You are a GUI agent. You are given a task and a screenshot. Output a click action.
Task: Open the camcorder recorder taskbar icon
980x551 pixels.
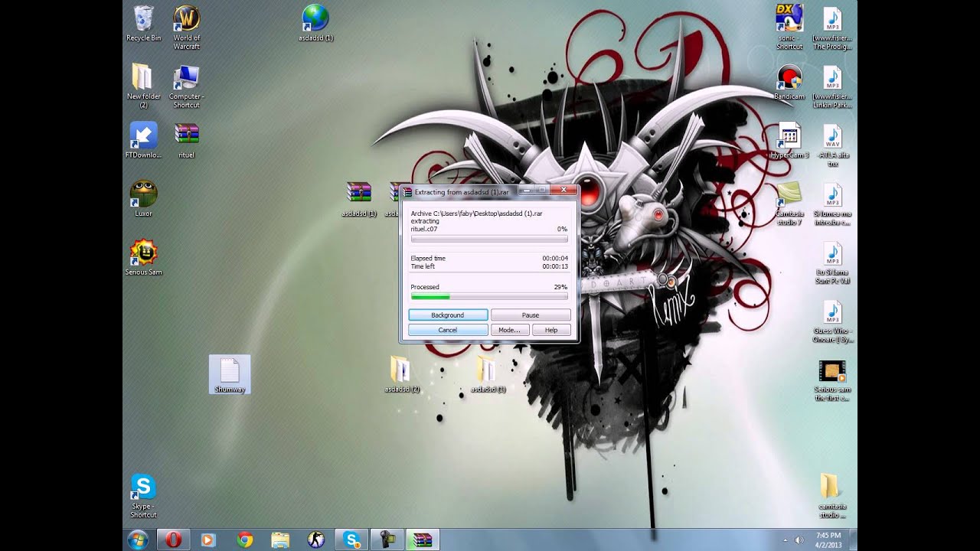click(x=387, y=540)
